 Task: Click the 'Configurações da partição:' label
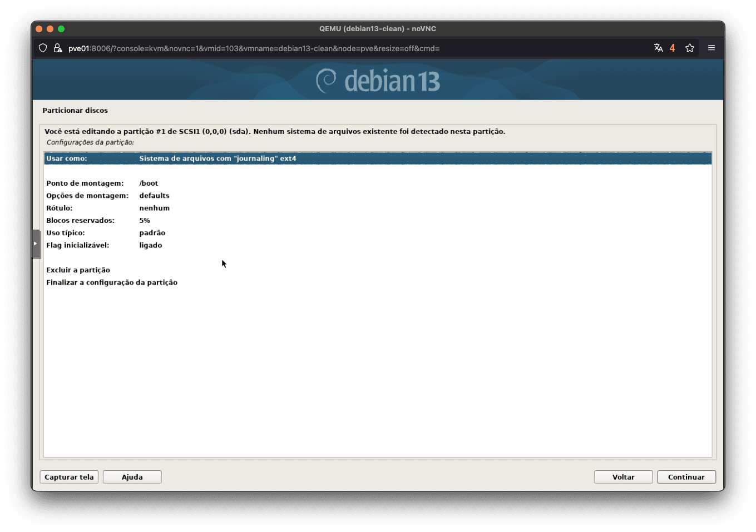coord(90,142)
